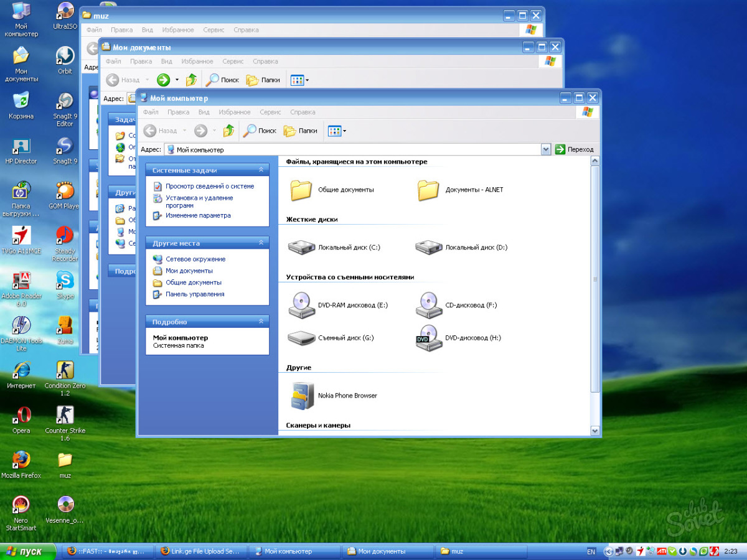This screenshot has height=560, width=747.
Task: Open Сервис menu in Мой компьютер window
Action: pos(270,112)
